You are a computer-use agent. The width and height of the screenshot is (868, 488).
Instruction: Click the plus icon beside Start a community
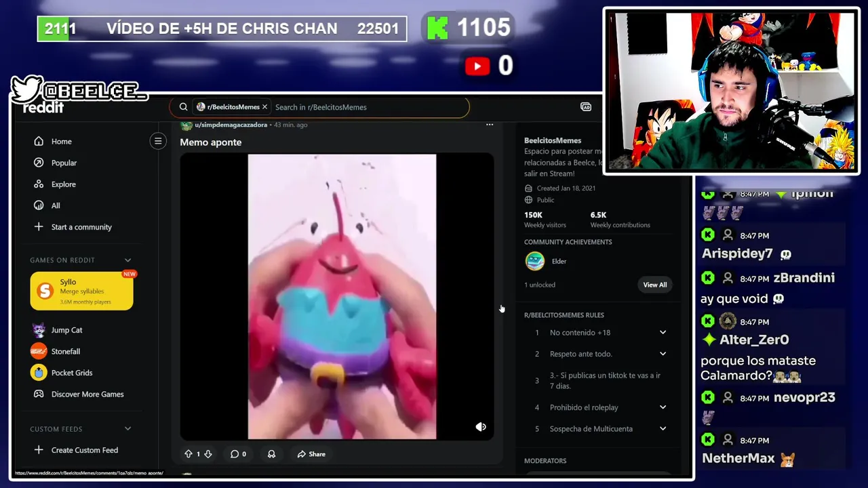click(39, 227)
